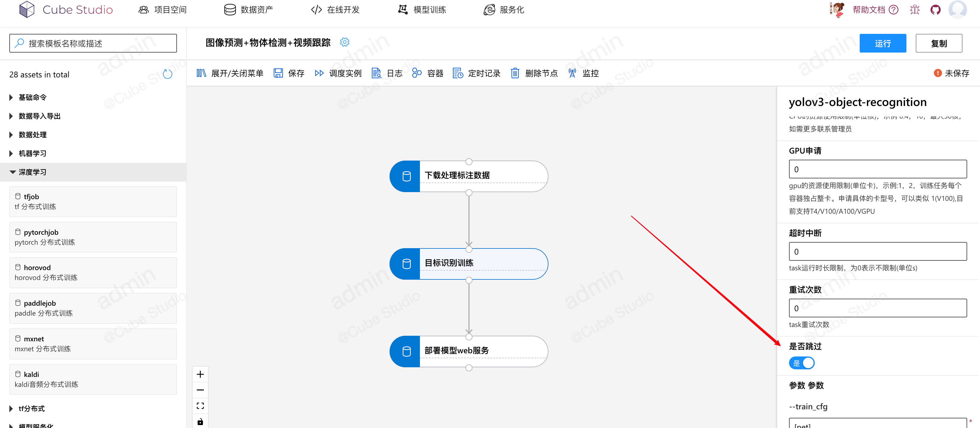Click the save pipeline icon
The image size is (980, 428).
[278, 73]
